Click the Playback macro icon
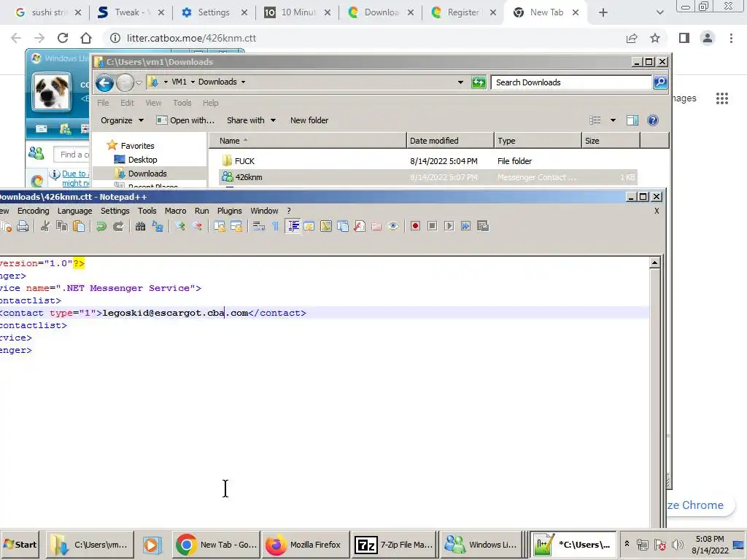747x560 pixels. pyautogui.click(x=449, y=226)
